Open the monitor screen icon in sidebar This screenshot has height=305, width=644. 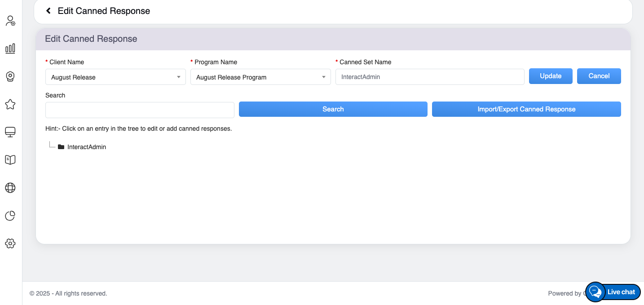[x=10, y=132]
